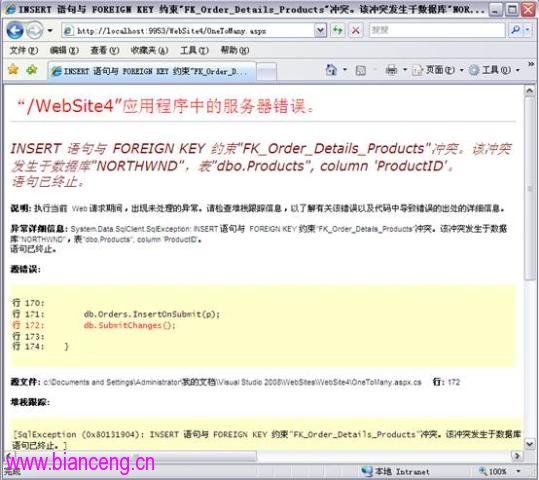Click into the search box field
The image size is (539, 480).
[x=437, y=30]
